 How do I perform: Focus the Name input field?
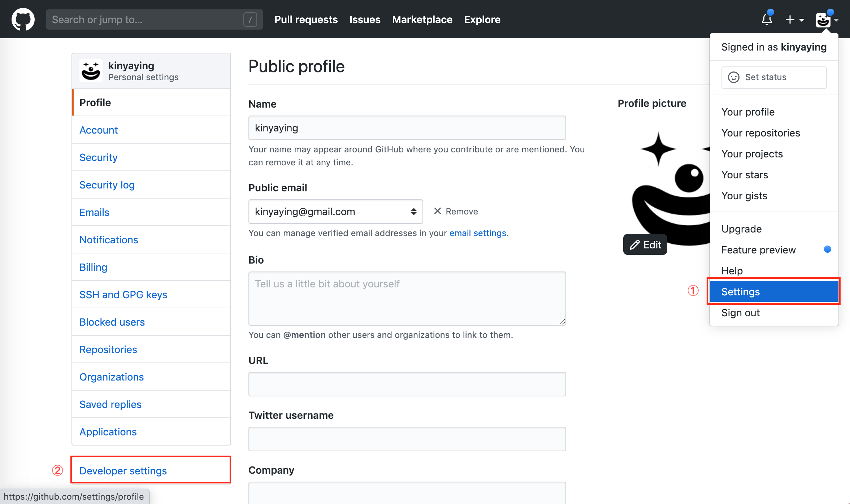[407, 128]
